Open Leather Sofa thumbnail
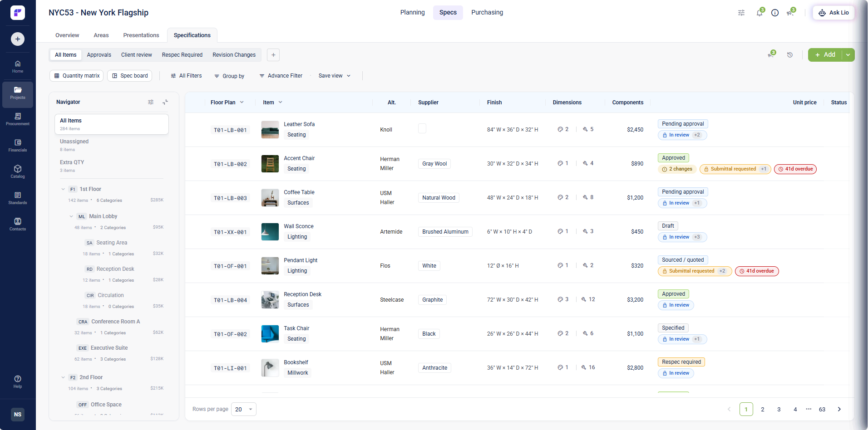The height and width of the screenshot is (430, 868). coord(270,130)
